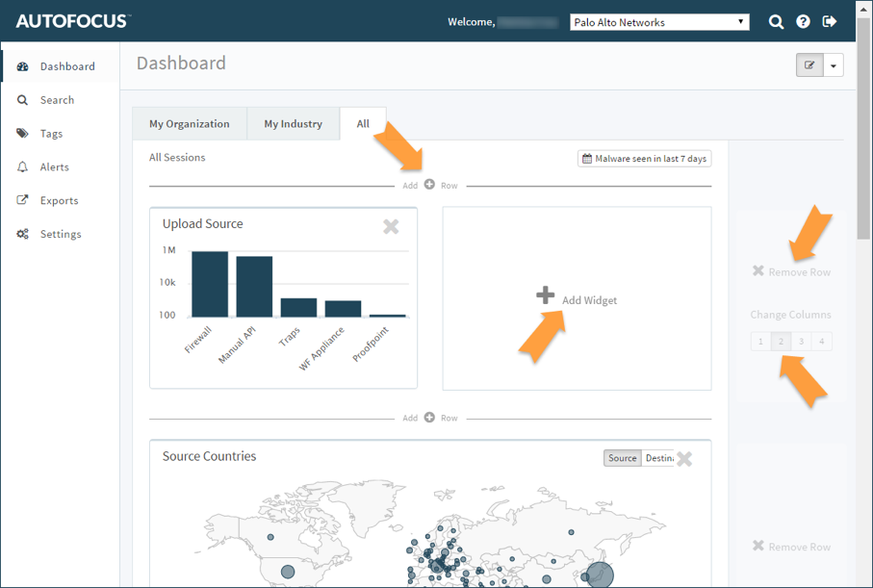Click the Dashboard page heading
Screen dimensions: 873x588
pos(182,63)
